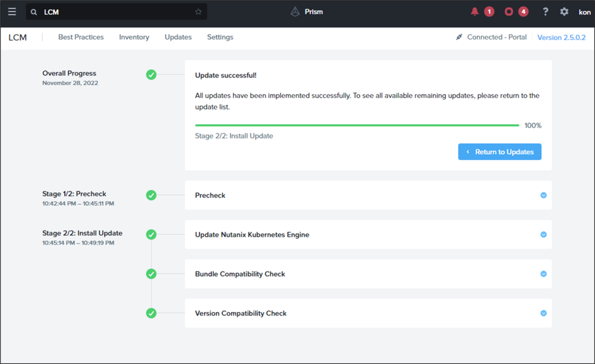Click the search magnifier icon
The image size is (595, 364).
coord(34,12)
